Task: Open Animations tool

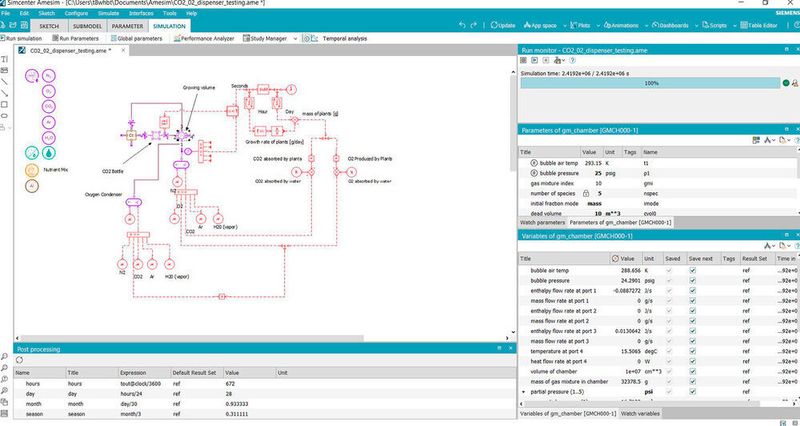Action: click(x=621, y=25)
